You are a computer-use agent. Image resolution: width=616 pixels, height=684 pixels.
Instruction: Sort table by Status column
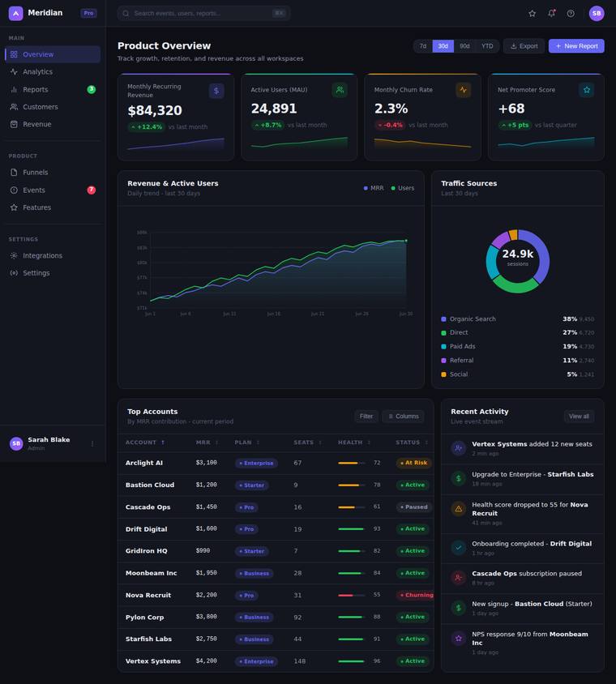412,442
